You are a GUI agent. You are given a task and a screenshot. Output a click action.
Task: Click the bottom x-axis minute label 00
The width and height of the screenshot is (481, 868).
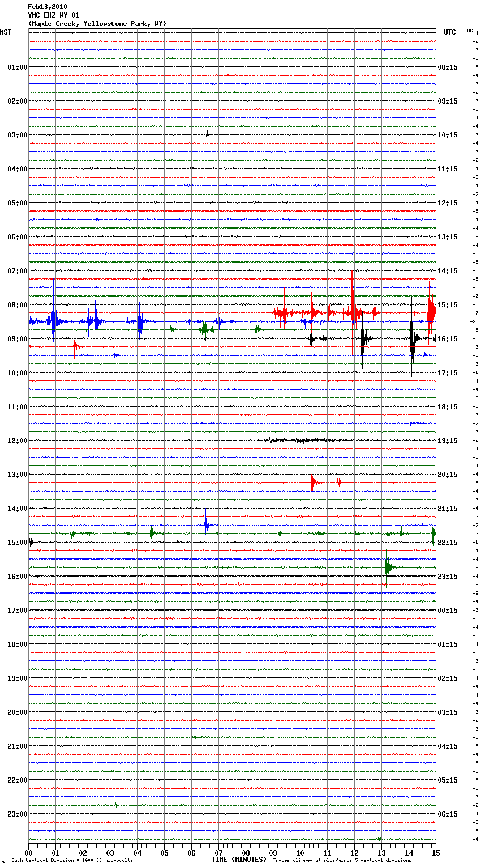(28, 853)
